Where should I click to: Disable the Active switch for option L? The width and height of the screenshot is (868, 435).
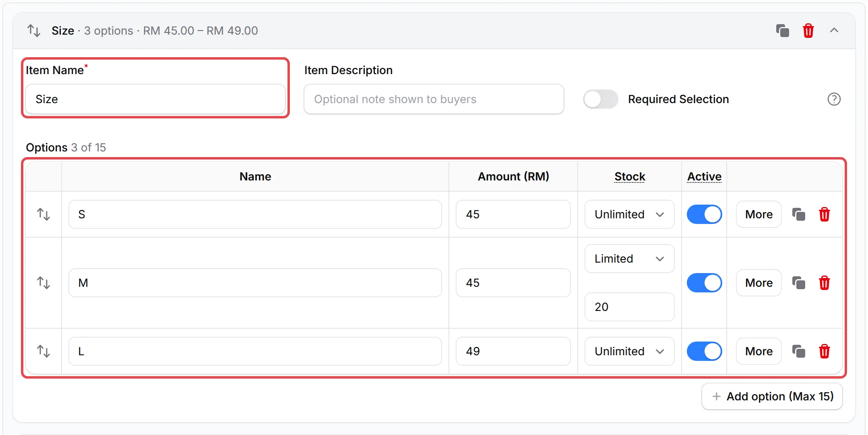pos(704,351)
